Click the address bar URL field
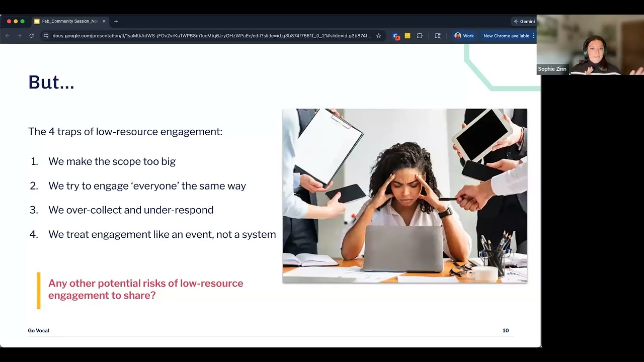Image resolution: width=644 pixels, height=362 pixels. click(x=211, y=36)
